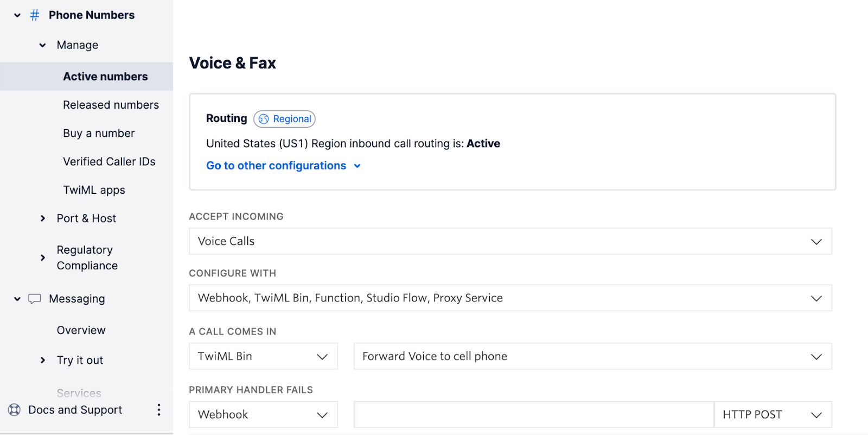Select Active numbers in sidebar
This screenshot has height=435, width=868.
click(x=86, y=77)
